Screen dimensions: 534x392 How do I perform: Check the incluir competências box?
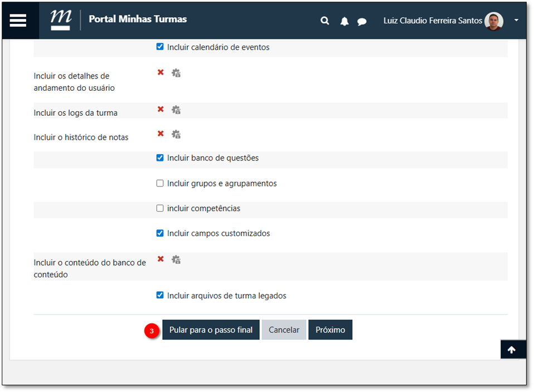click(160, 208)
